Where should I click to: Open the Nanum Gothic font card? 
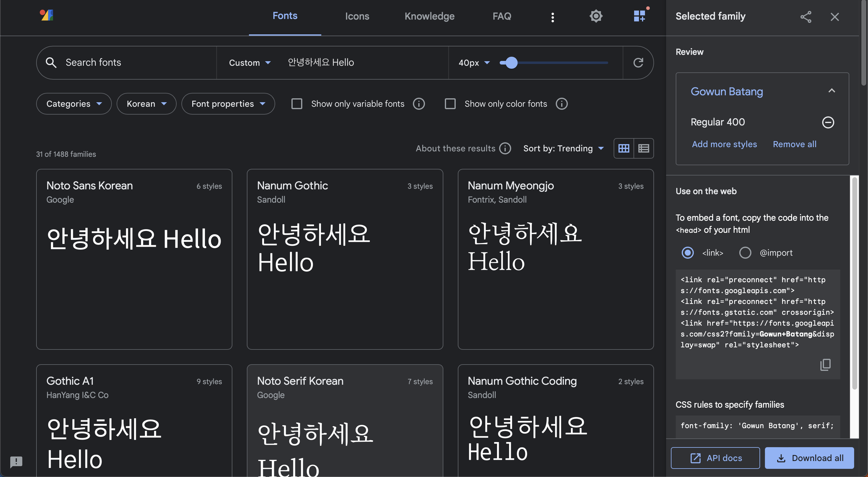click(345, 259)
